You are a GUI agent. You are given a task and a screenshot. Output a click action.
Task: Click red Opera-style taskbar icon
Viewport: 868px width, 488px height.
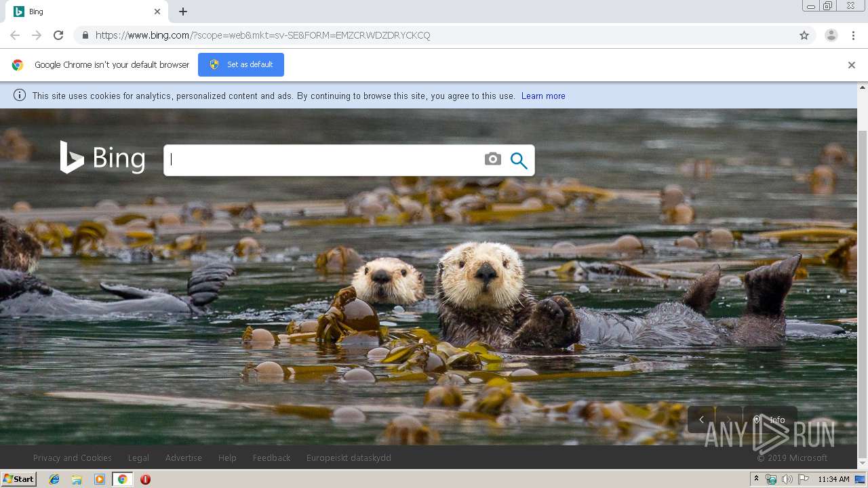tap(145, 479)
